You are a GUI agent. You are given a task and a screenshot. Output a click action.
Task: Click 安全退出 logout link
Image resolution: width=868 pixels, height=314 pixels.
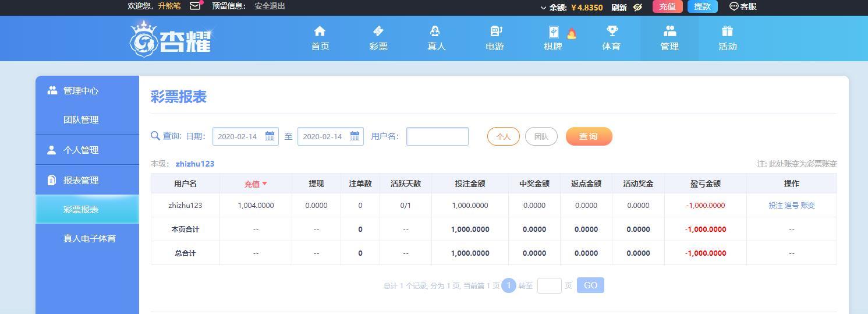click(270, 6)
